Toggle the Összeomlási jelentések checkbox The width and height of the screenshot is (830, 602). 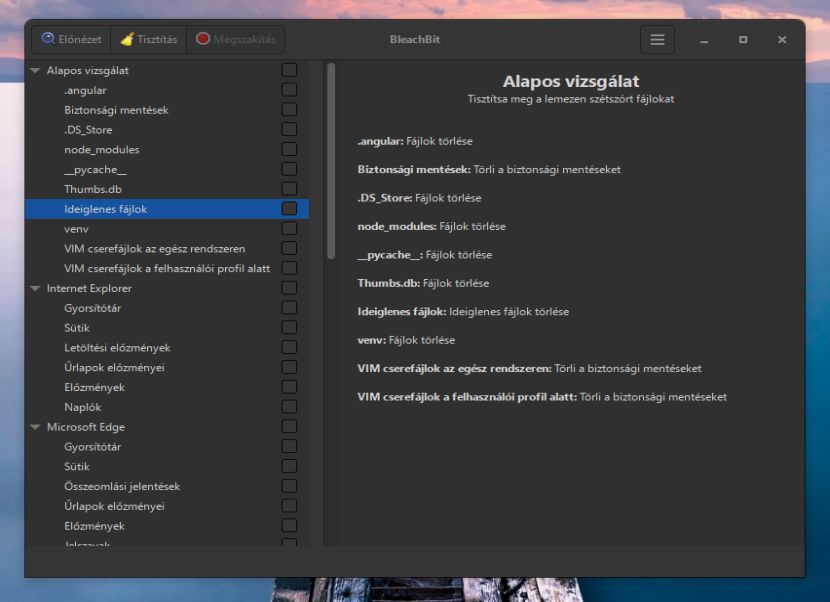tap(289, 486)
